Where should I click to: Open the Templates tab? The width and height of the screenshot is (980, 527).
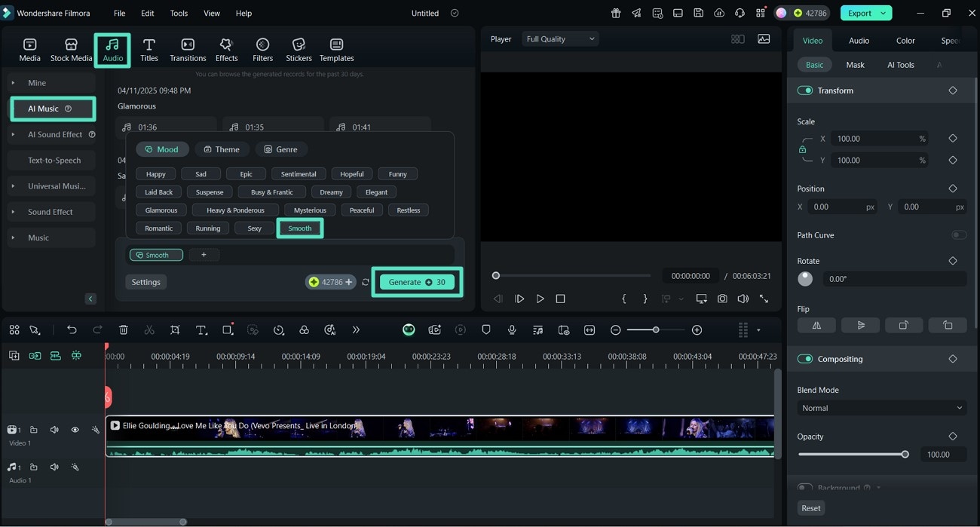click(336, 50)
